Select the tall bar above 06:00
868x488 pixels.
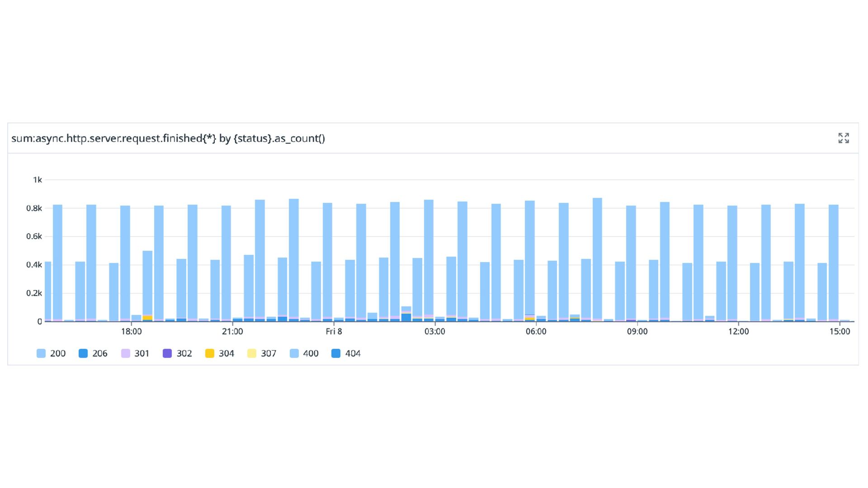coord(530,258)
